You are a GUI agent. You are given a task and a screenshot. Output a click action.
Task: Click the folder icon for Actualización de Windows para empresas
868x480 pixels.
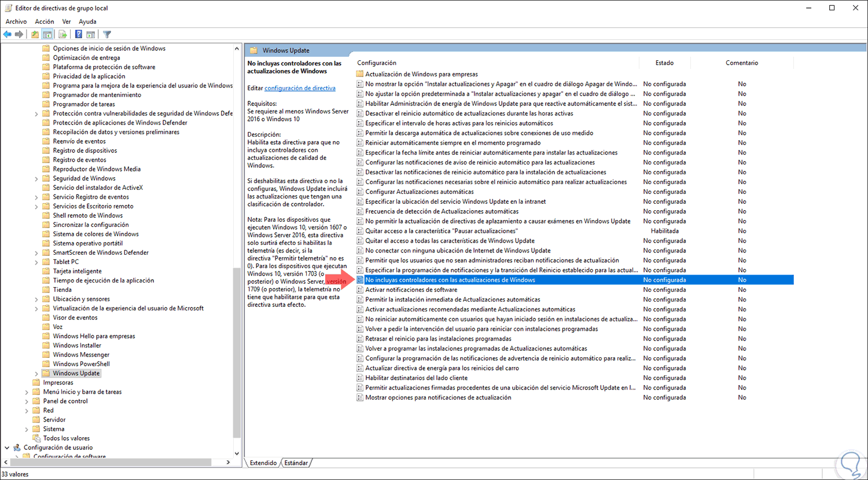(360, 74)
